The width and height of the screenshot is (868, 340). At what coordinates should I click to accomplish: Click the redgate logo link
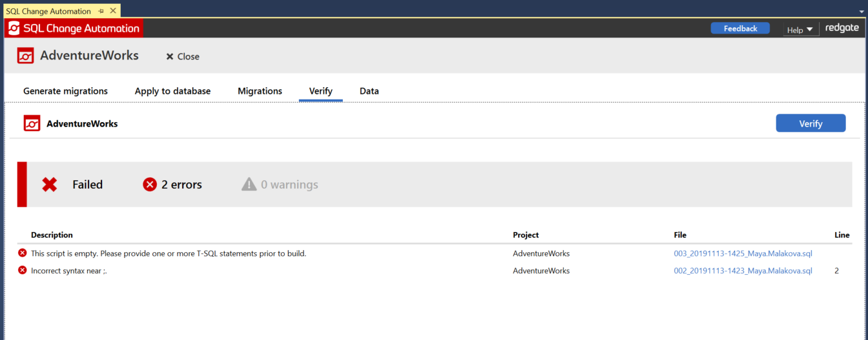pyautogui.click(x=842, y=28)
